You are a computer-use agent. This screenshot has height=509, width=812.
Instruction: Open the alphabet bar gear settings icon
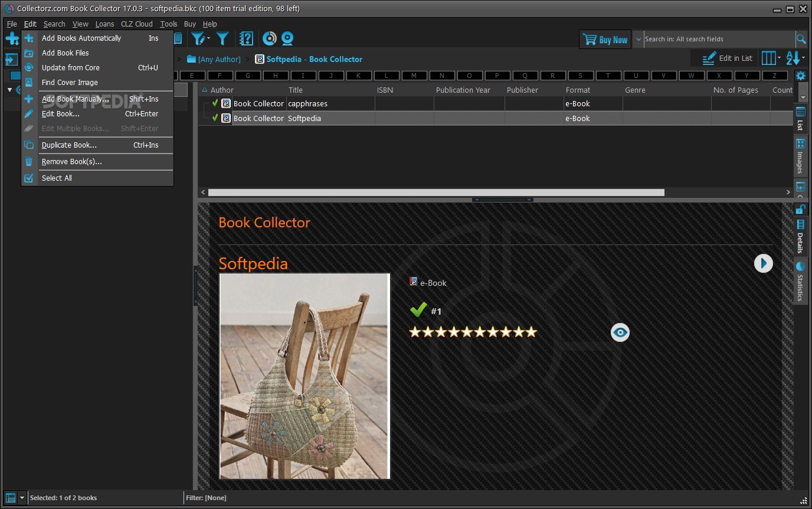[800, 76]
